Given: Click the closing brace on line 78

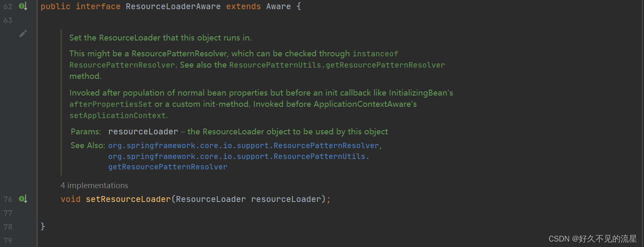Looking at the screenshot, I should (x=43, y=226).
